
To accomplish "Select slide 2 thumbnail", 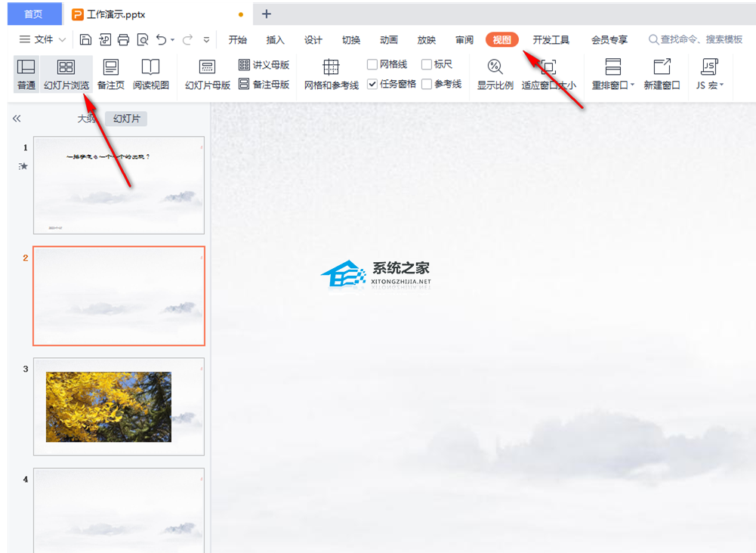I will click(119, 296).
